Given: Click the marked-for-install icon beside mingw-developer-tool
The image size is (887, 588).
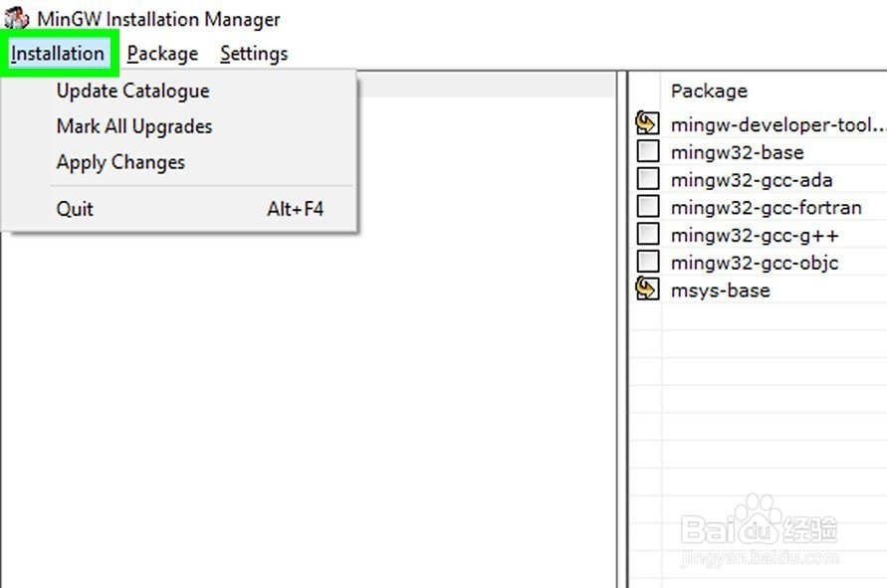Looking at the screenshot, I should [x=647, y=122].
